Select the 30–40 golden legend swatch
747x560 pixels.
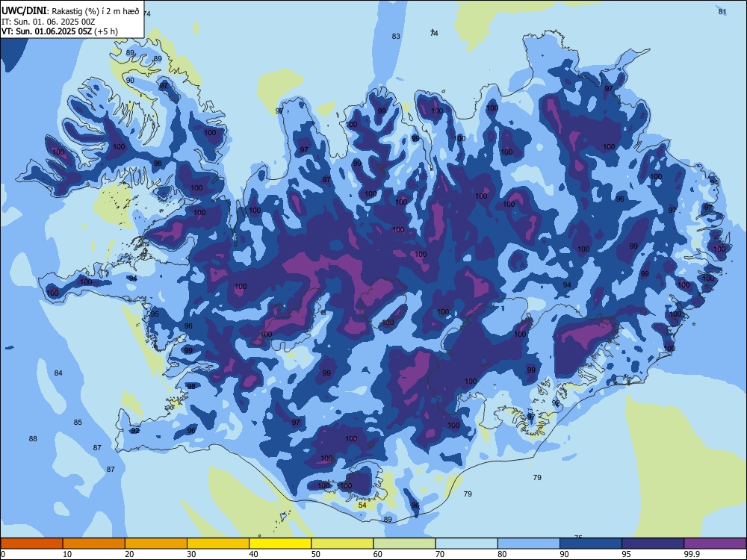(x=218, y=544)
